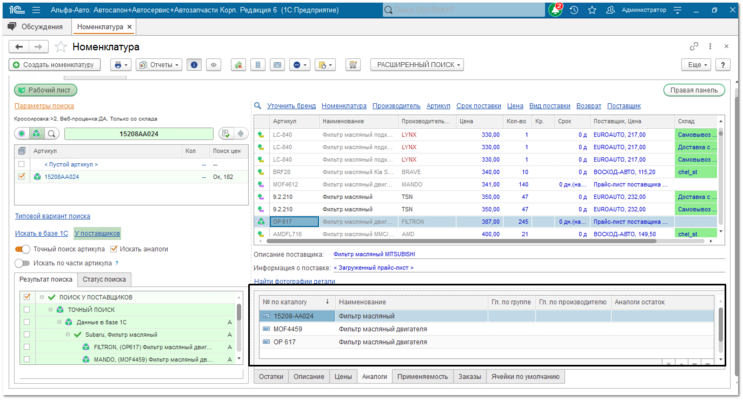Viewport: 743px width, 400px height.
Task: Switch to the Заказы tab
Action: point(470,377)
